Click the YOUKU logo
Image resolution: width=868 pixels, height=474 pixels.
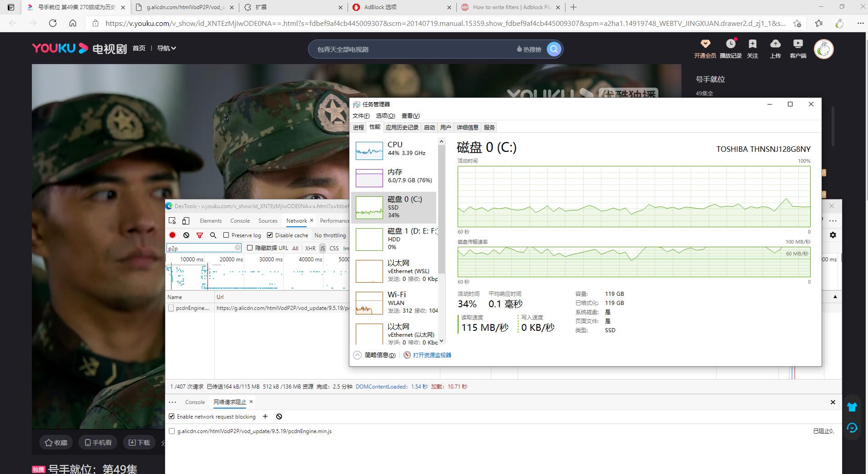60,48
